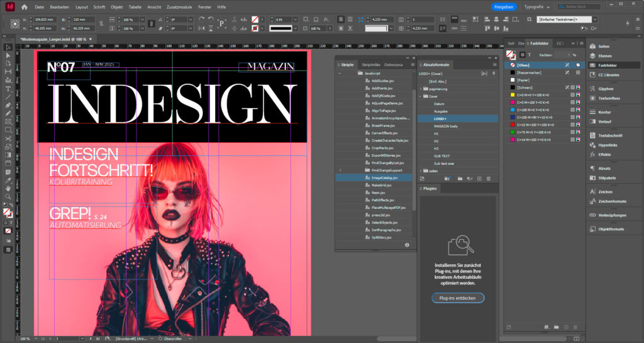
Task: Open the Objekt menu
Action: point(116,7)
